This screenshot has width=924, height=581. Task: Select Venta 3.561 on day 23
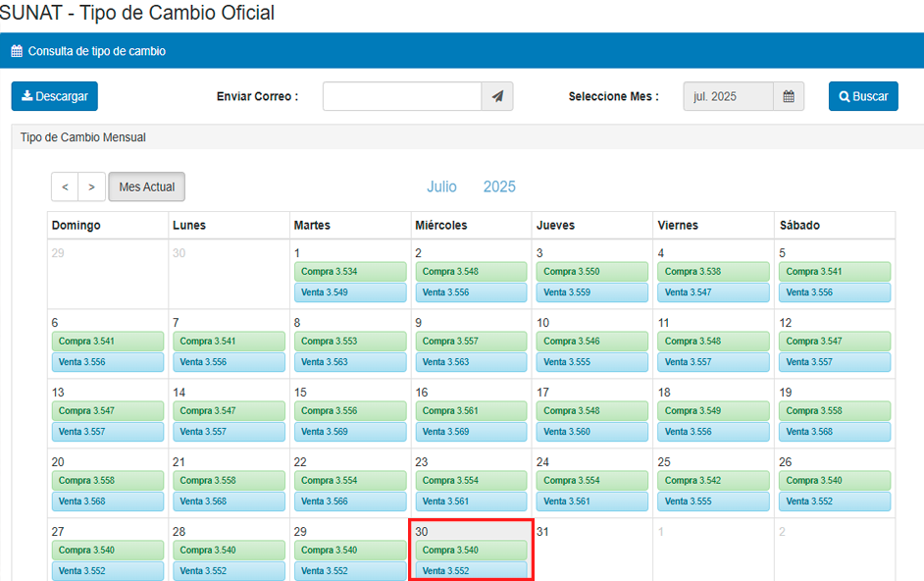point(471,501)
